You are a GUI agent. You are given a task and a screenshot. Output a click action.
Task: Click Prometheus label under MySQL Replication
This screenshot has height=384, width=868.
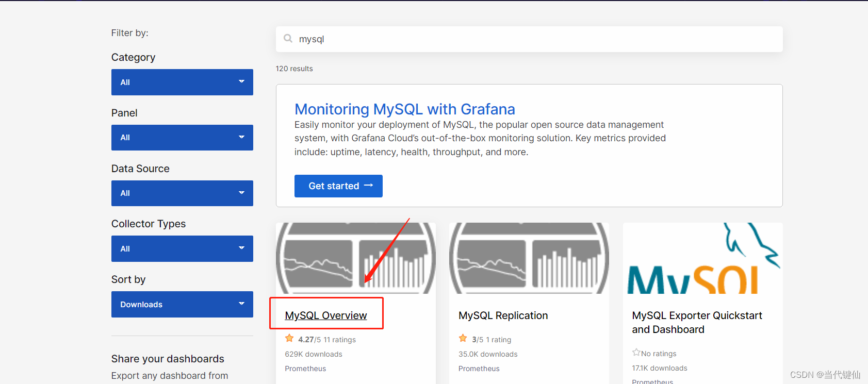coord(479,369)
